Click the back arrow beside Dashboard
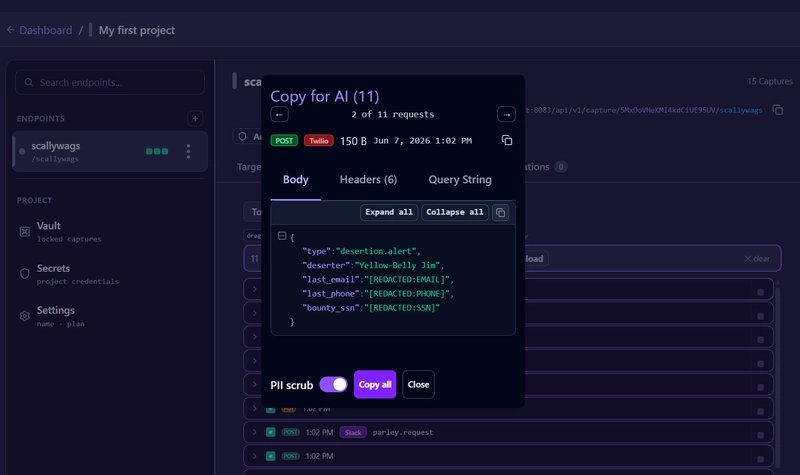The image size is (800, 475). click(x=11, y=30)
